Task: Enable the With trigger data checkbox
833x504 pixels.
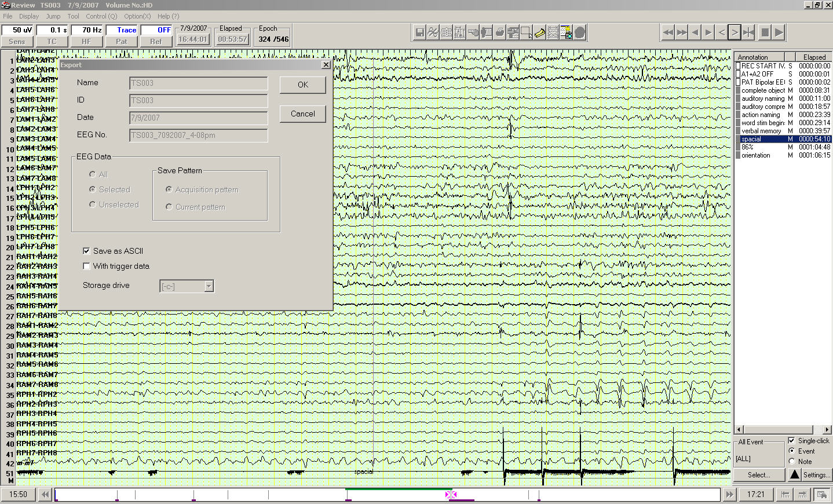Action: tap(86, 266)
